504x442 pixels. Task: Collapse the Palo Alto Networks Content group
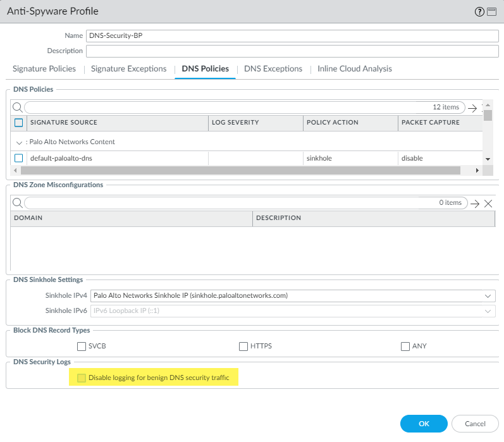click(x=19, y=142)
